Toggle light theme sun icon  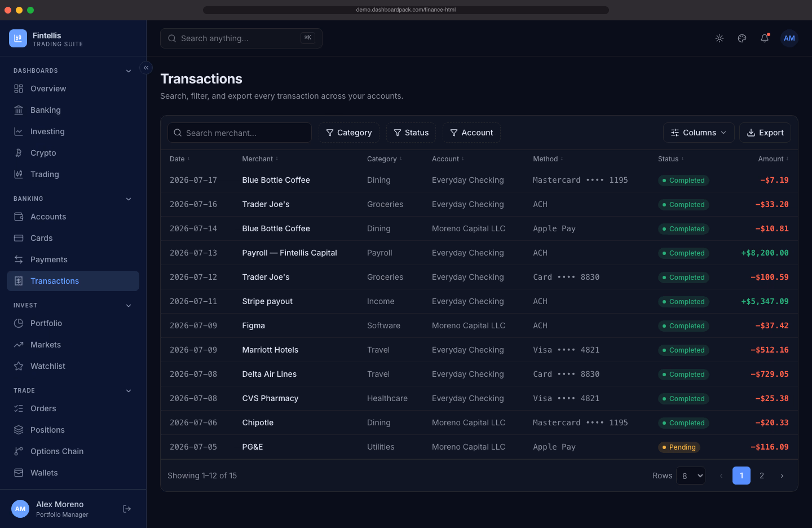(x=720, y=38)
